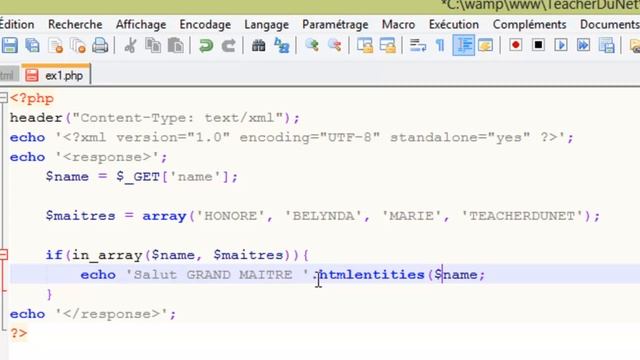Toggle synchronized vertical scrolling icon
Viewport: 640px width, 360px height.
[x=365, y=45]
